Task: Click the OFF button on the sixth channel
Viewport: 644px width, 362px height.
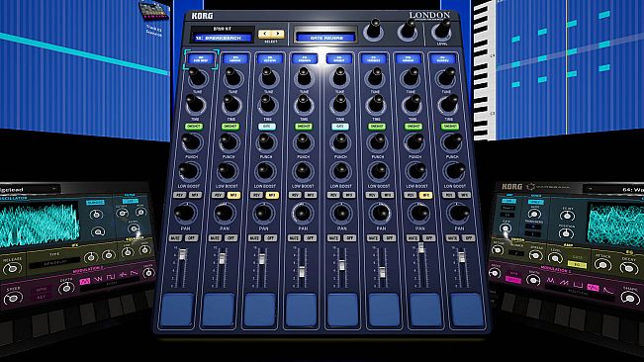Action: (x=389, y=238)
